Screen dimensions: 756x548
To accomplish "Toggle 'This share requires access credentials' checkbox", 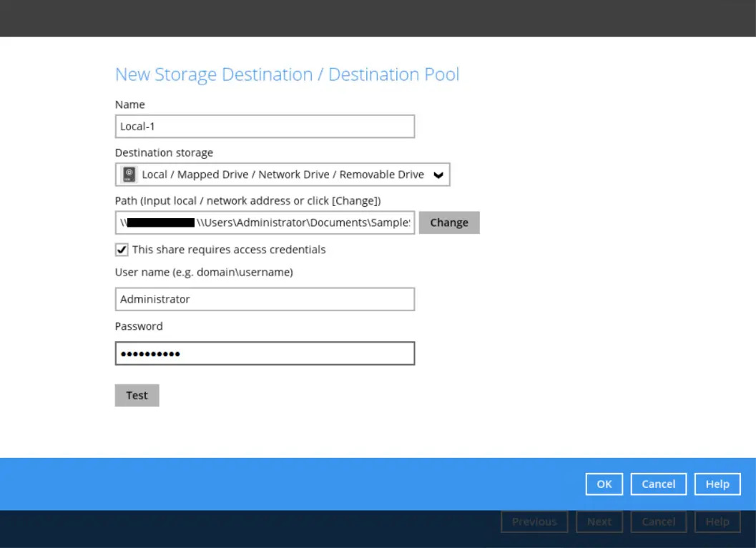I will coord(122,250).
